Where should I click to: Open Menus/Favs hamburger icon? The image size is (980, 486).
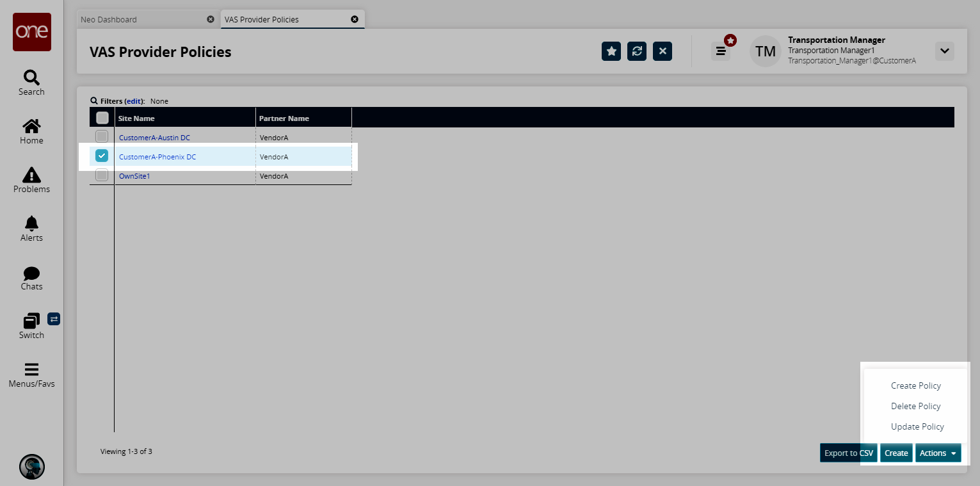[x=31, y=369]
